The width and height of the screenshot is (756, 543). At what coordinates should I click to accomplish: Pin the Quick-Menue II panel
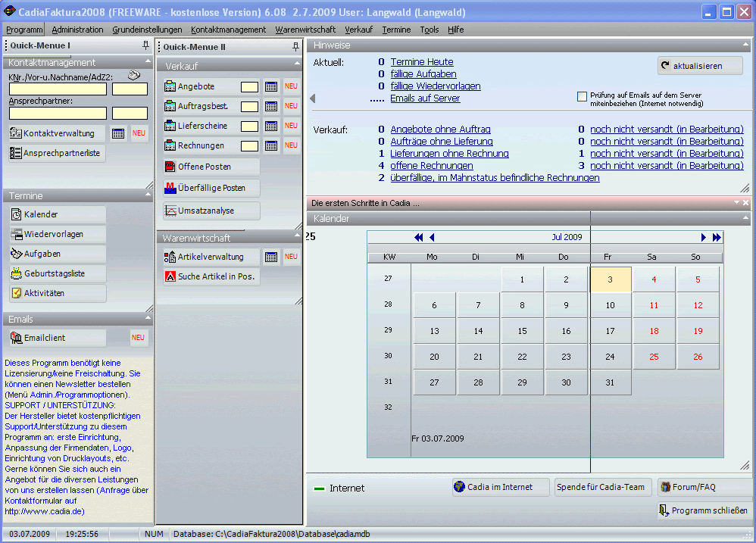point(295,47)
